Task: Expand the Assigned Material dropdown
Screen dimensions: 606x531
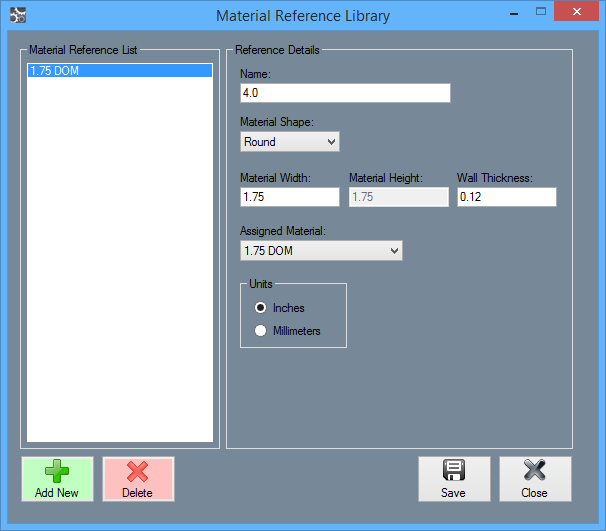Action: tap(321, 251)
